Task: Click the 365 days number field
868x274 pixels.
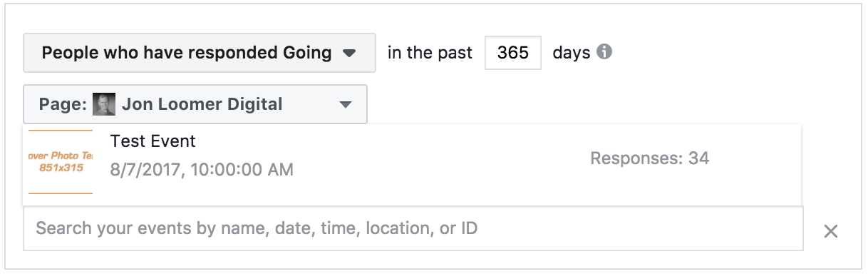Action: (x=513, y=53)
